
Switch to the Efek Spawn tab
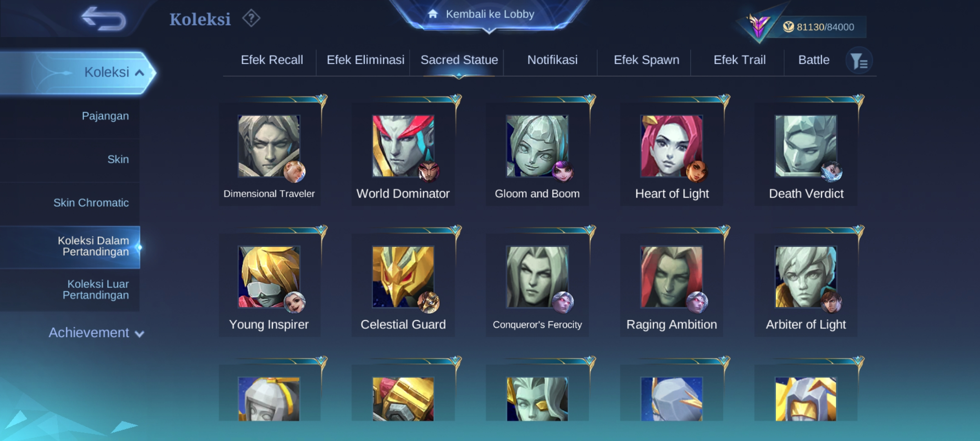coord(646,60)
